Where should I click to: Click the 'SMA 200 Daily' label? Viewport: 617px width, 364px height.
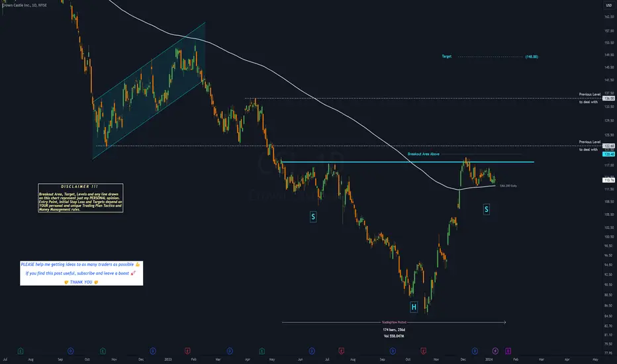point(508,186)
